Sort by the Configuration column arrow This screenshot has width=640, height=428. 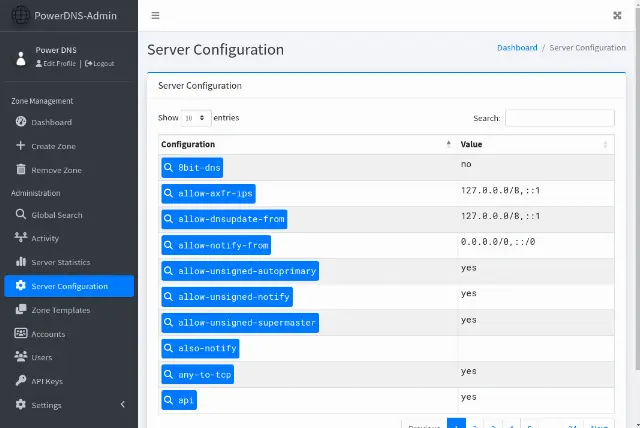click(x=449, y=144)
